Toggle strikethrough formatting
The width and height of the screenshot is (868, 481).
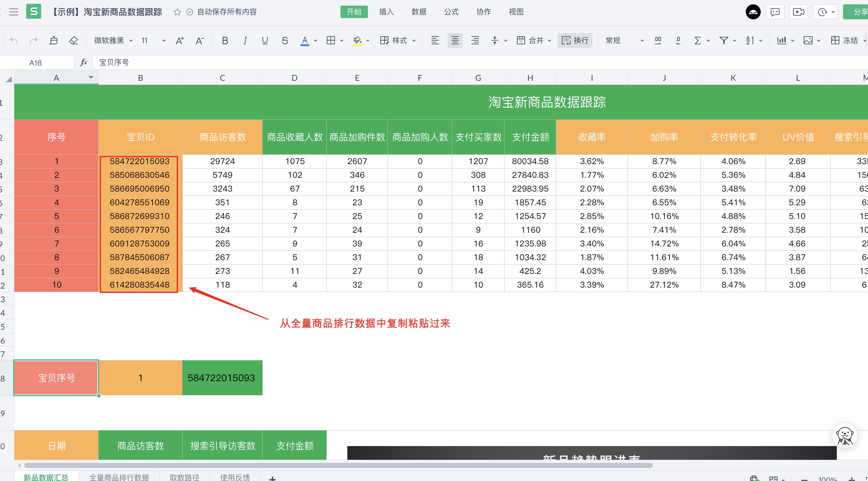tap(285, 41)
